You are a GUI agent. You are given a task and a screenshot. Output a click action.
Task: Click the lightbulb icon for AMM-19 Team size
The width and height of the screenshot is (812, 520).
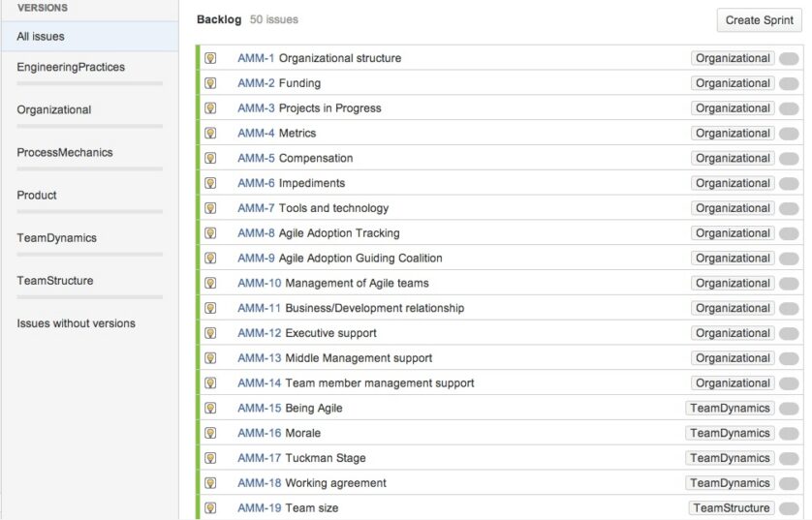[x=210, y=508]
